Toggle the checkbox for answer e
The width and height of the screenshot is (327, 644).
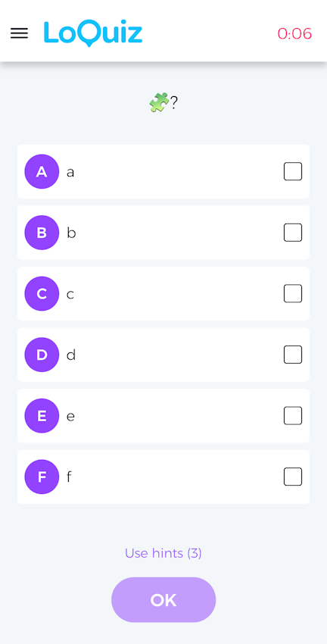293,416
